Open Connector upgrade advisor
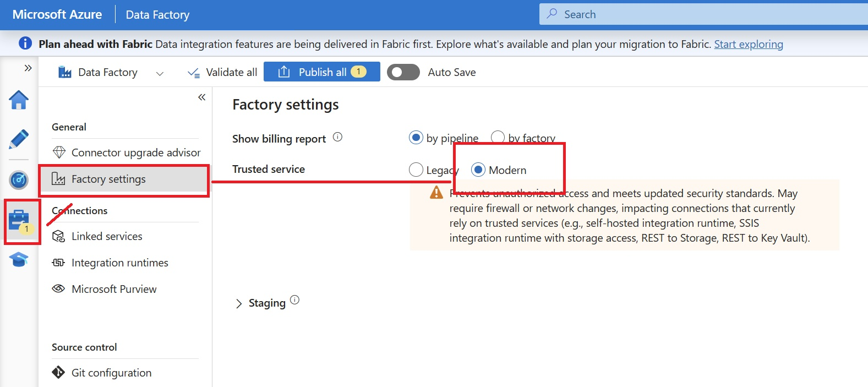Image resolution: width=868 pixels, height=387 pixels. 127,152
